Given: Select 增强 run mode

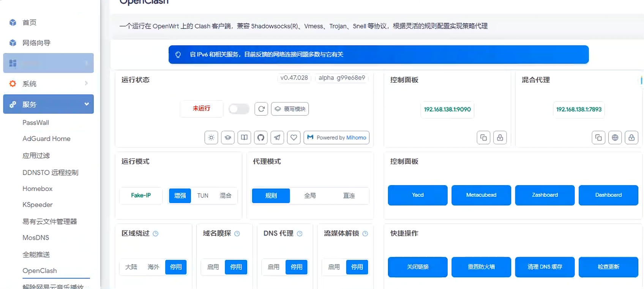Looking at the screenshot, I should point(180,196).
